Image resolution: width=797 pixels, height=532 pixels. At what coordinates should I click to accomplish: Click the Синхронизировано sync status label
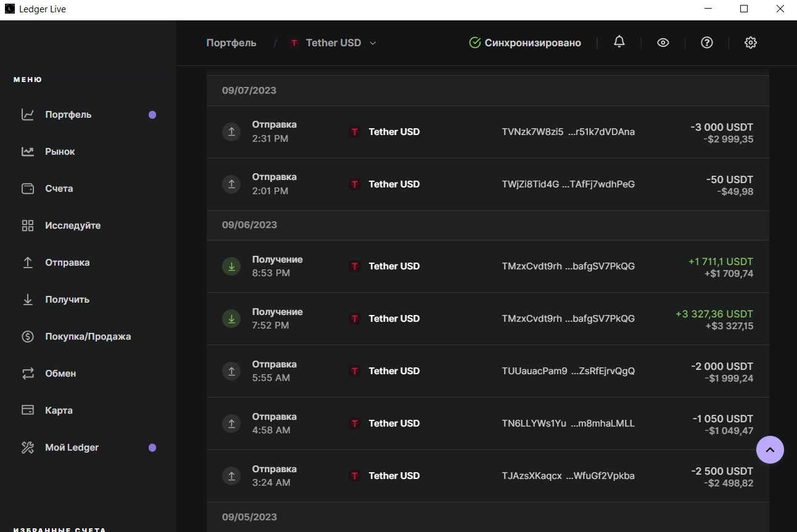click(533, 43)
